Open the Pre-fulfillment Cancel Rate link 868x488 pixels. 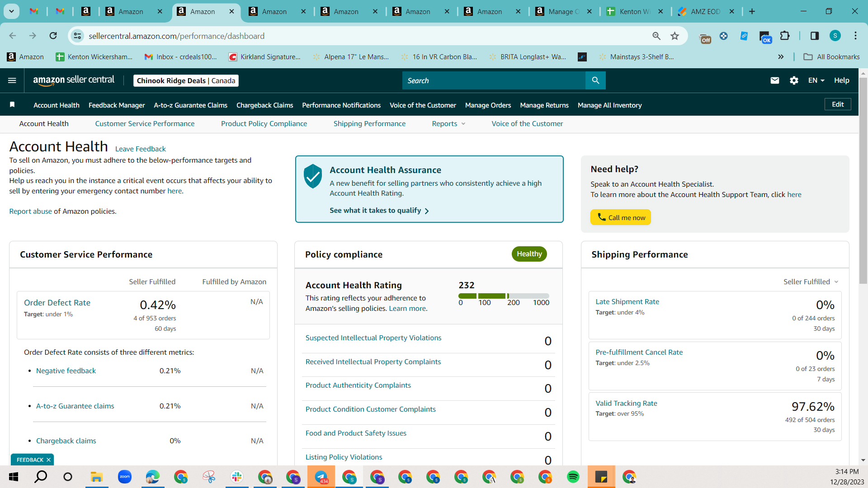[x=639, y=352]
